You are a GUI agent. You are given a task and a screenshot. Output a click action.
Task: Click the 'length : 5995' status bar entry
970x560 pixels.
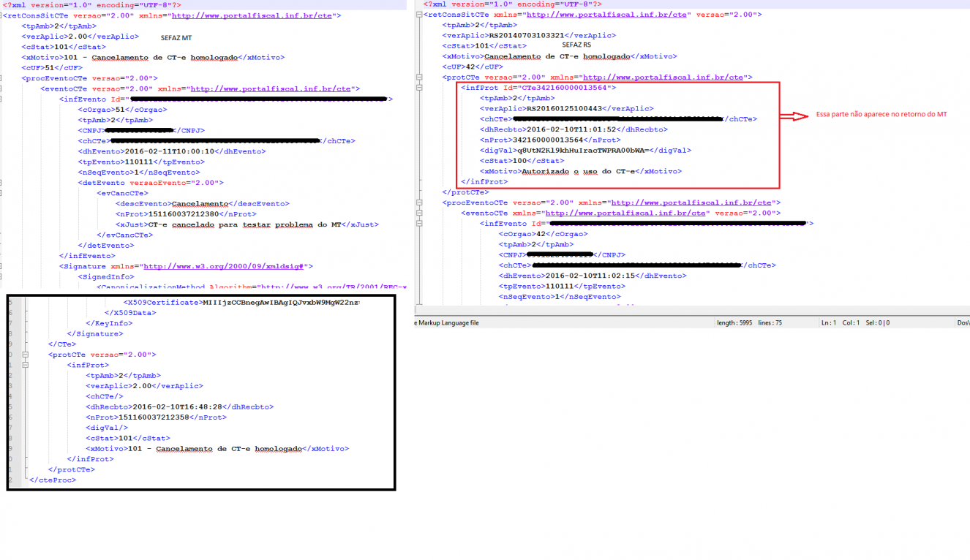[x=736, y=322]
